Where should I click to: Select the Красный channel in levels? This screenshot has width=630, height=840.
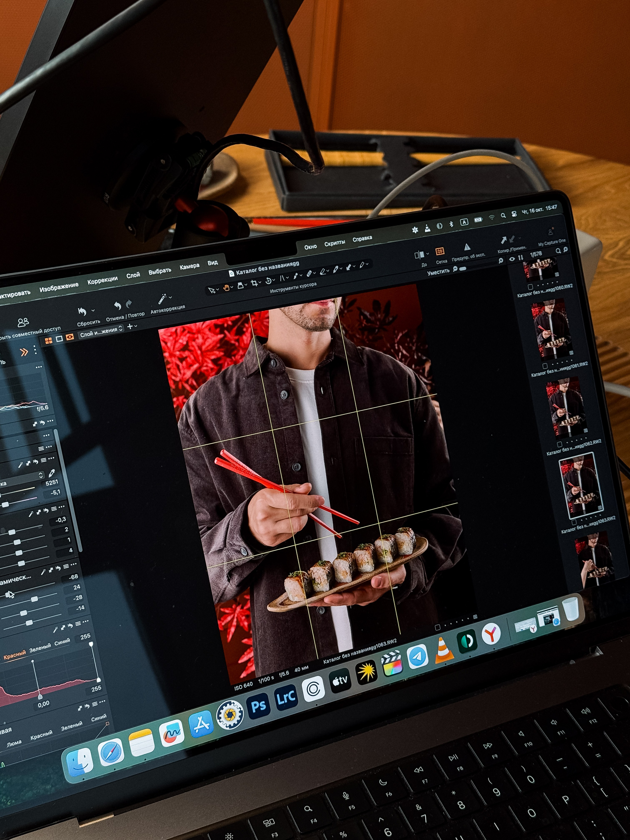point(15,655)
